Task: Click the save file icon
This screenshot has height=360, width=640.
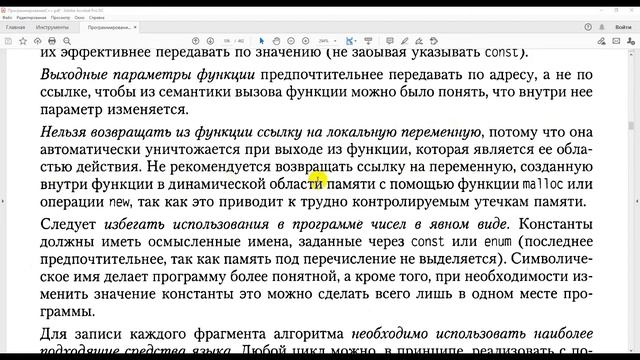Action: click(x=8, y=41)
